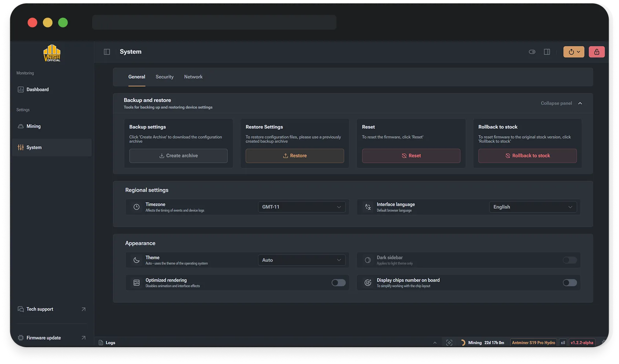
Task: Toggle Display chips number on board
Action: (569, 283)
